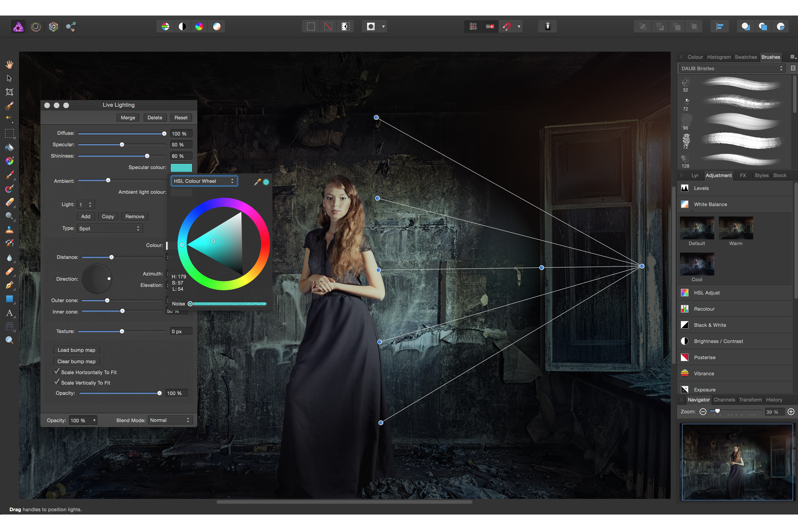Click the Auto Contrast half-circle toolbar icon
Viewport: 798px width, 532px height.
coord(183,26)
